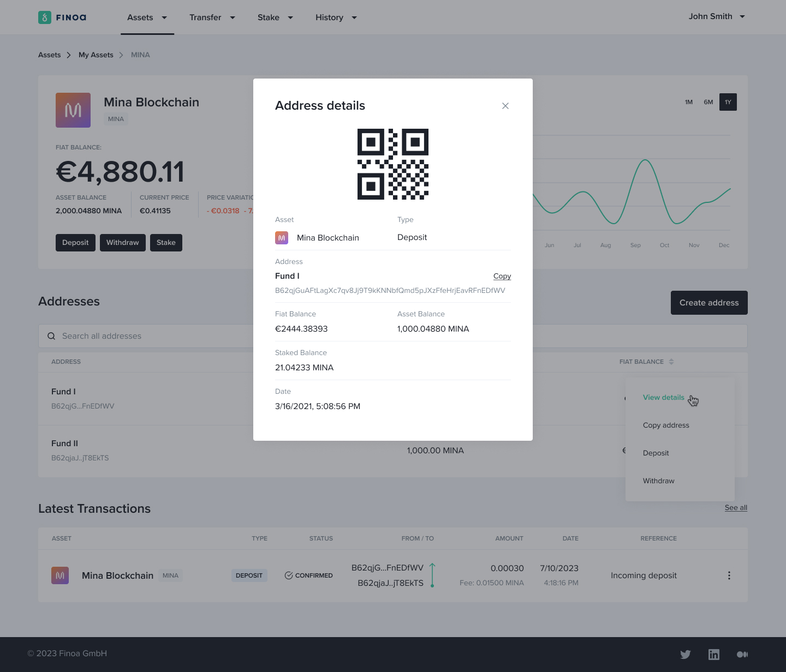Click the Mina icon in the transactions row
This screenshot has width=786, height=672.
60,575
